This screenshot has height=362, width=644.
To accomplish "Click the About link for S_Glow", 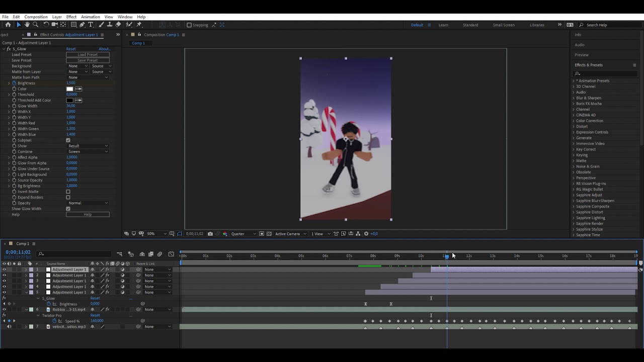I will point(104,49).
